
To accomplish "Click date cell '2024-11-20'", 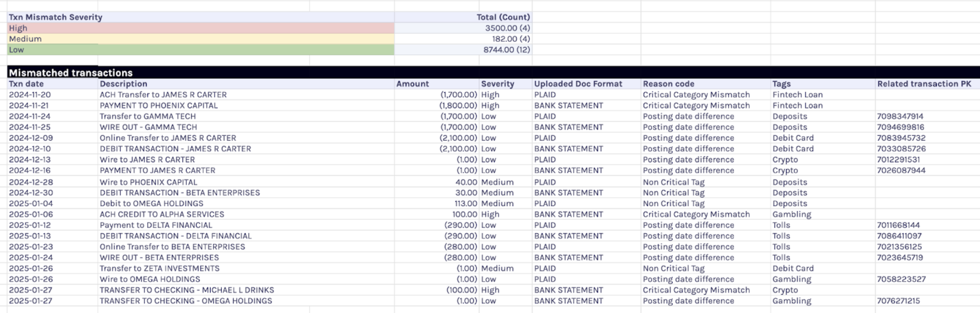I will (x=52, y=95).
